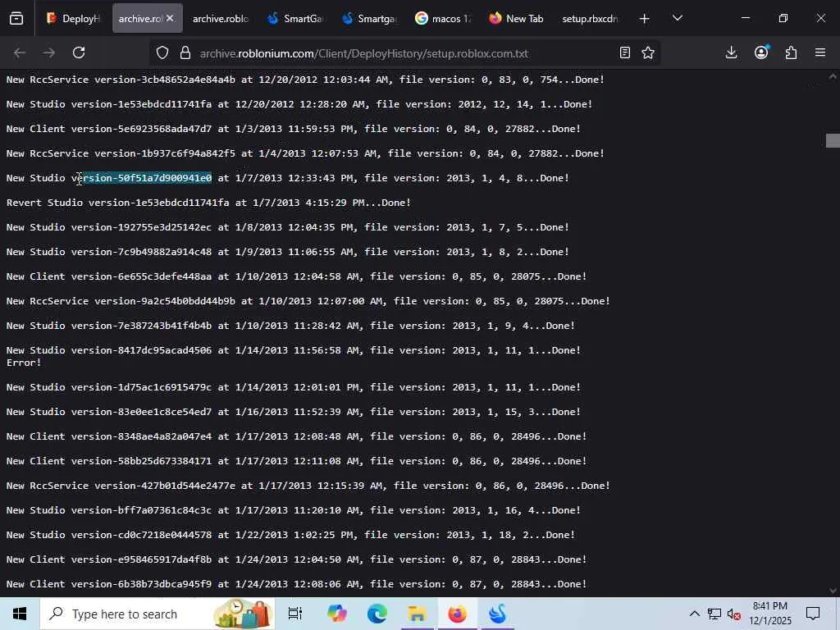
Task: Open Microsoft Edge from taskbar
Action: (377, 614)
